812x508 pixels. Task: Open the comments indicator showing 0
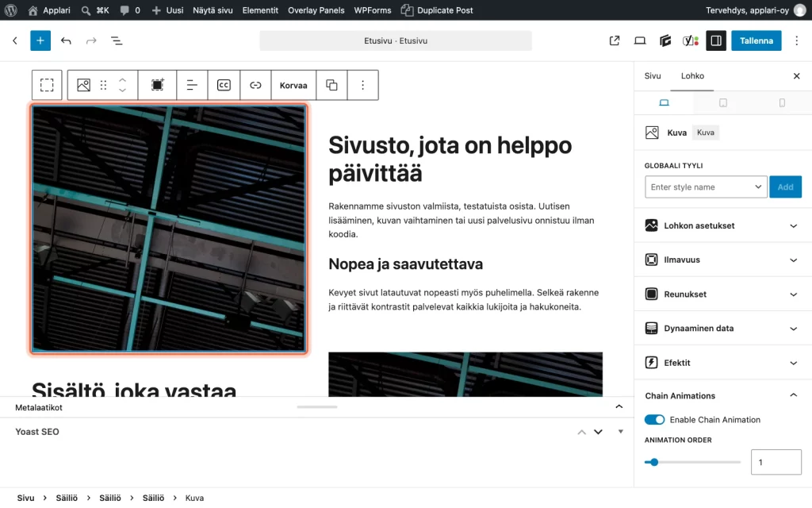click(x=130, y=10)
